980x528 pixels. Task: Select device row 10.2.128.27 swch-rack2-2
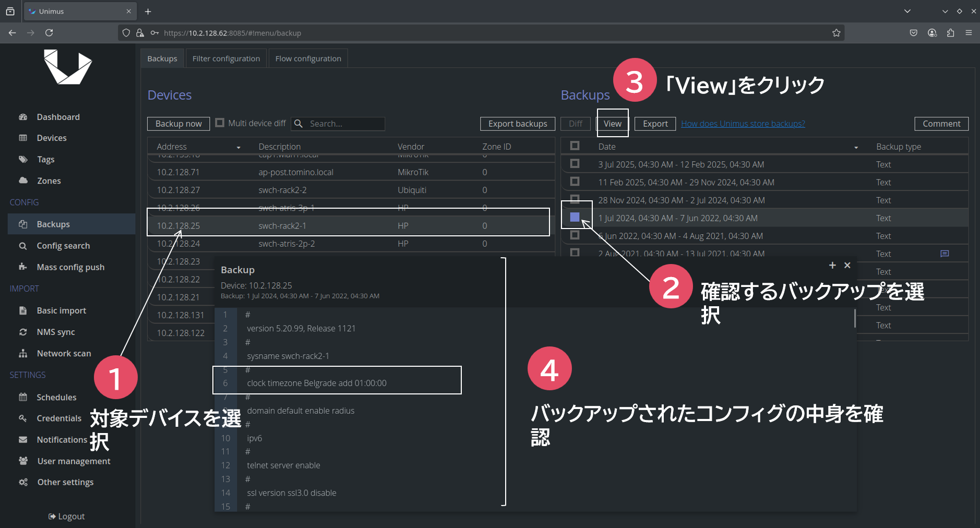[351, 190]
